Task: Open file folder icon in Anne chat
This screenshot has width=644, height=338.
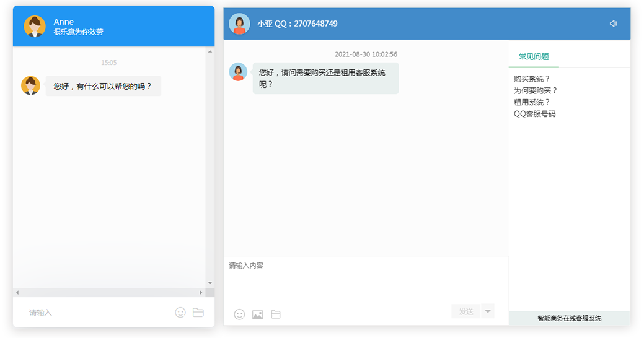Action: (x=198, y=313)
